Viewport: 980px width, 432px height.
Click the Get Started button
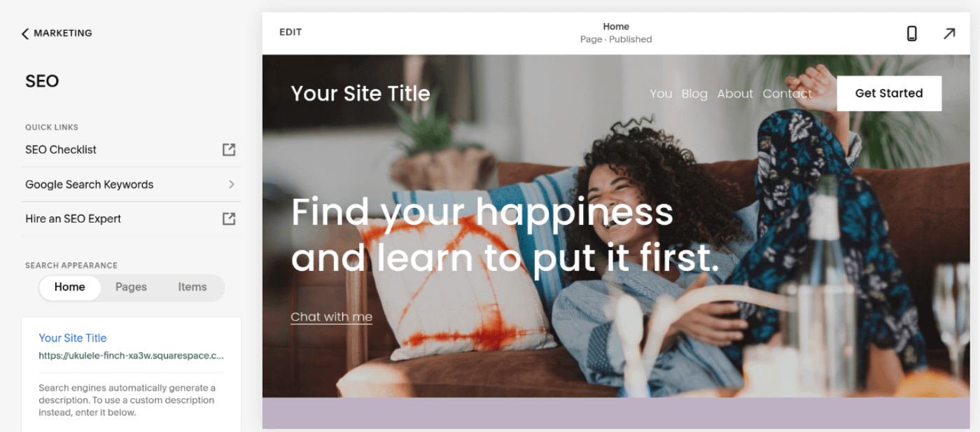point(889,93)
